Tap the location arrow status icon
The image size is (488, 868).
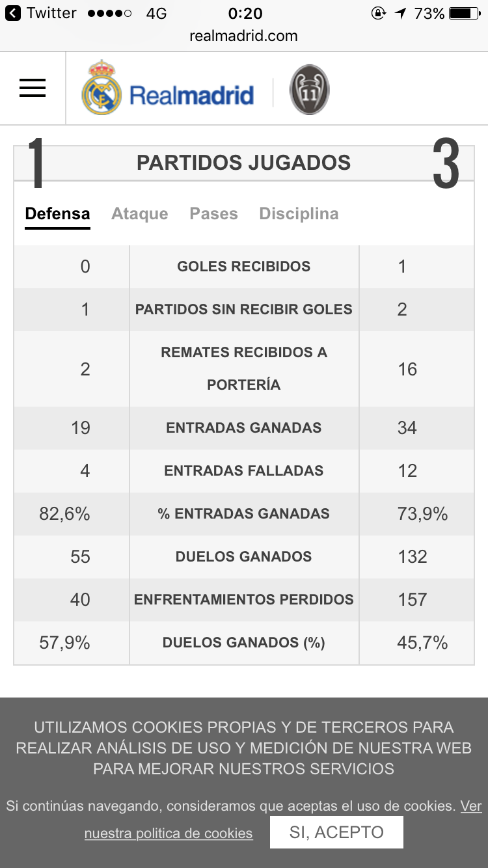[400, 13]
